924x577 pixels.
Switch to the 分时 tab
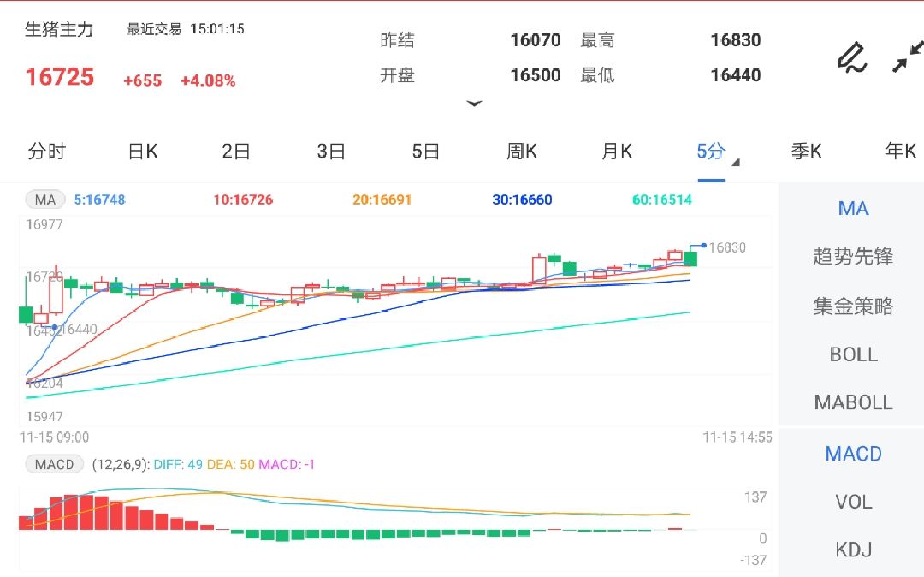pyautogui.click(x=46, y=152)
